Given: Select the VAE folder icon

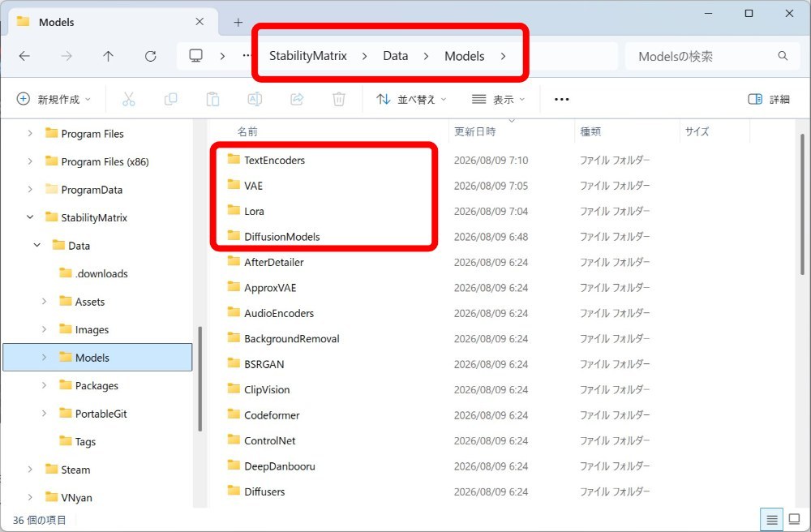Looking at the screenshot, I should point(234,185).
